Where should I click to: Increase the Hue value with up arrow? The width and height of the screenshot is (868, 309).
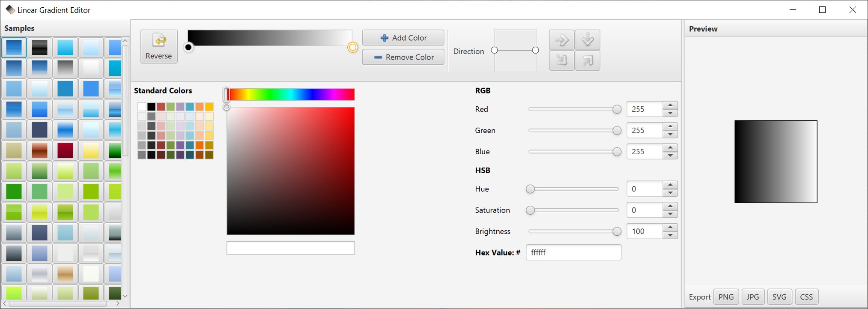coord(670,185)
